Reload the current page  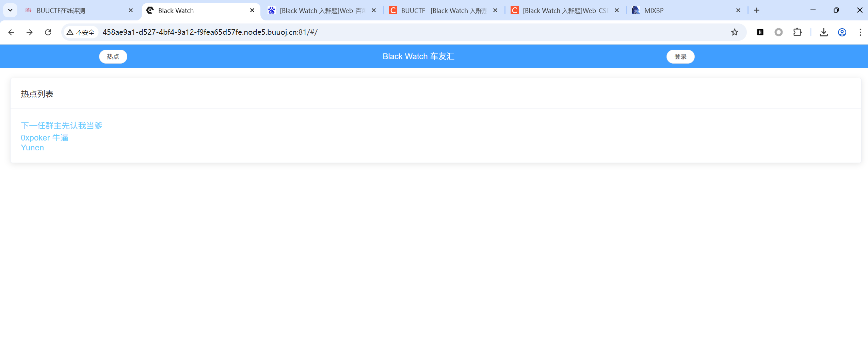[x=48, y=32]
